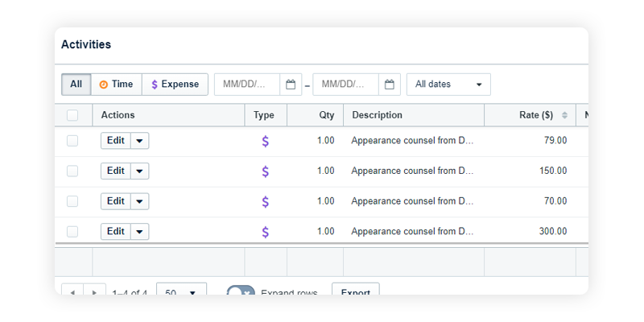Sort by Rate ($) column sort arrows
The image size is (644, 322).
coord(565,115)
